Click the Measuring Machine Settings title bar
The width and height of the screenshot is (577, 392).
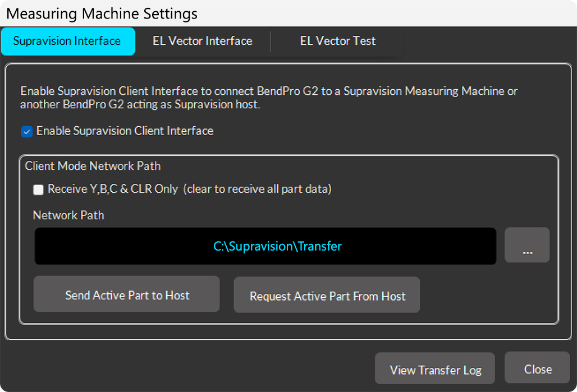point(288,13)
